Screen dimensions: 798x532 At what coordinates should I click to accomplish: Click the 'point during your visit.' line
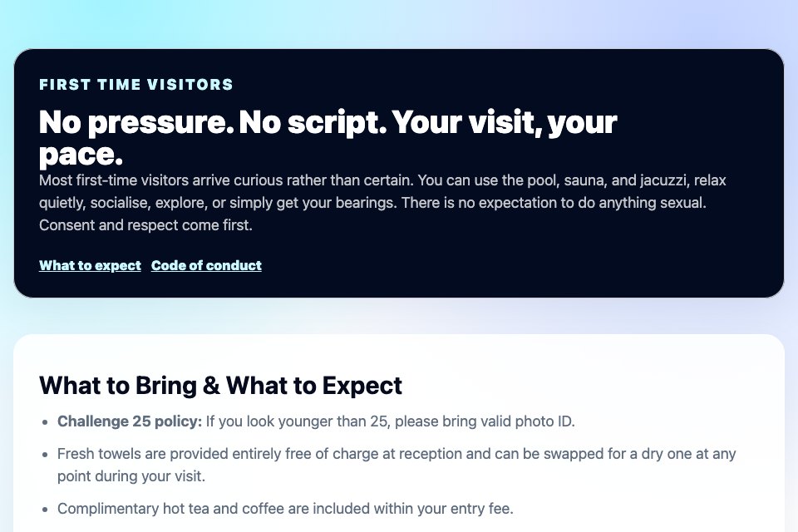point(131,476)
